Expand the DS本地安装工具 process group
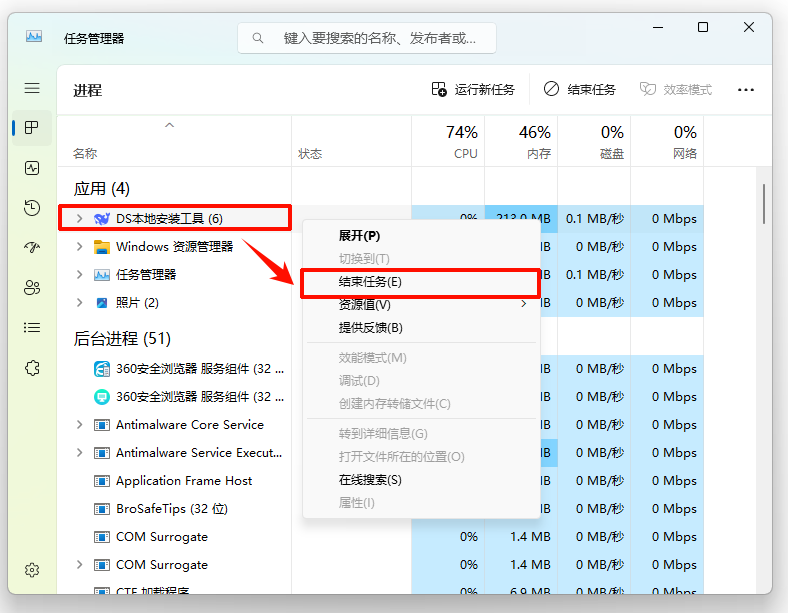 point(80,218)
